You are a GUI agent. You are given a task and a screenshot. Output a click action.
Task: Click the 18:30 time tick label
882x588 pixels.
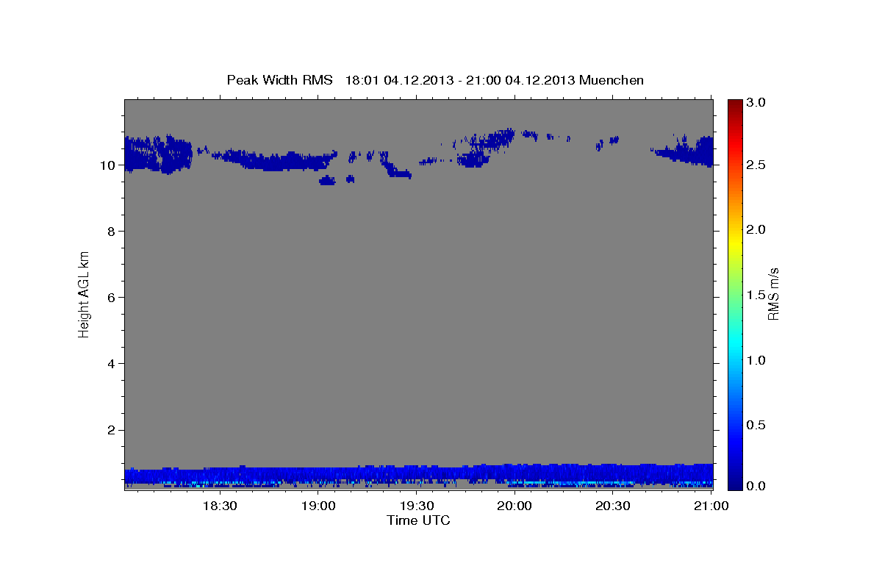click(219, 506)
